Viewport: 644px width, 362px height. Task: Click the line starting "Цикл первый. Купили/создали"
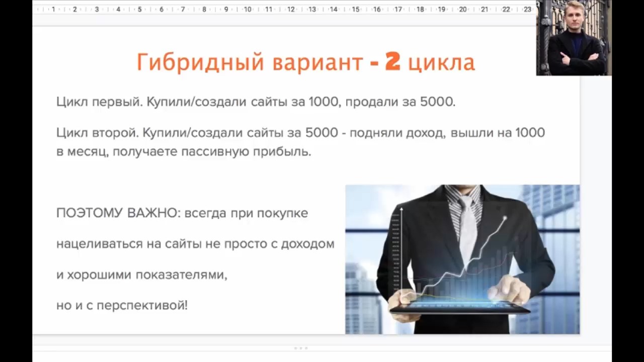256,102
